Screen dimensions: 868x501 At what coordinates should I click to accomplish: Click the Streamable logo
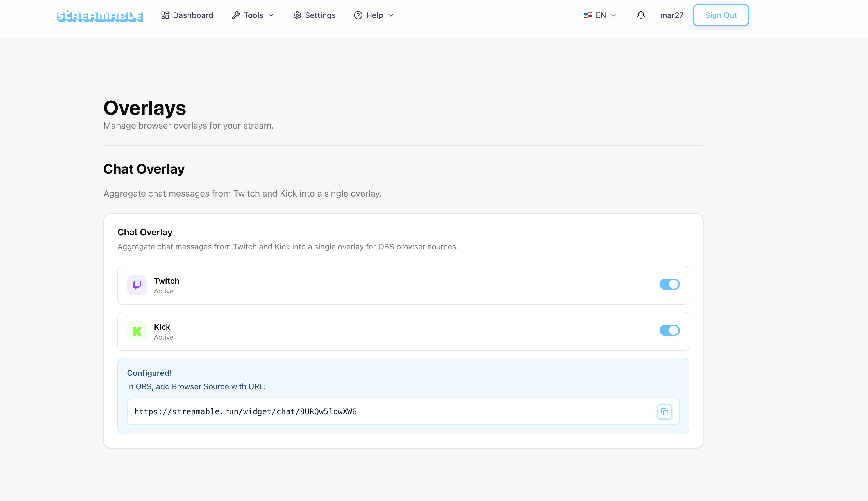(x=100, y=16)
